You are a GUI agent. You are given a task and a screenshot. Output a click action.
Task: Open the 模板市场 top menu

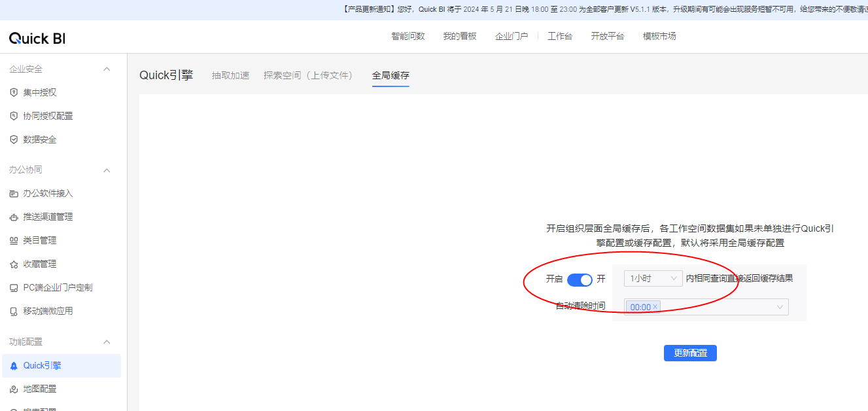659,36
